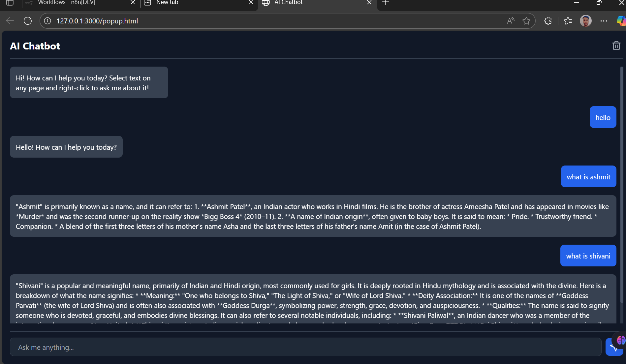This screenshot has width=626, height=364.
Task: Focus the Ask me anything input field
Action: (297, 347)
